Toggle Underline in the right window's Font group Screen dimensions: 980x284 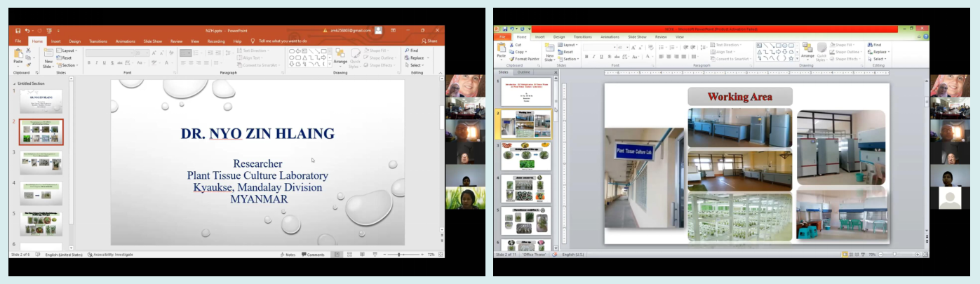tap(601, 57)
